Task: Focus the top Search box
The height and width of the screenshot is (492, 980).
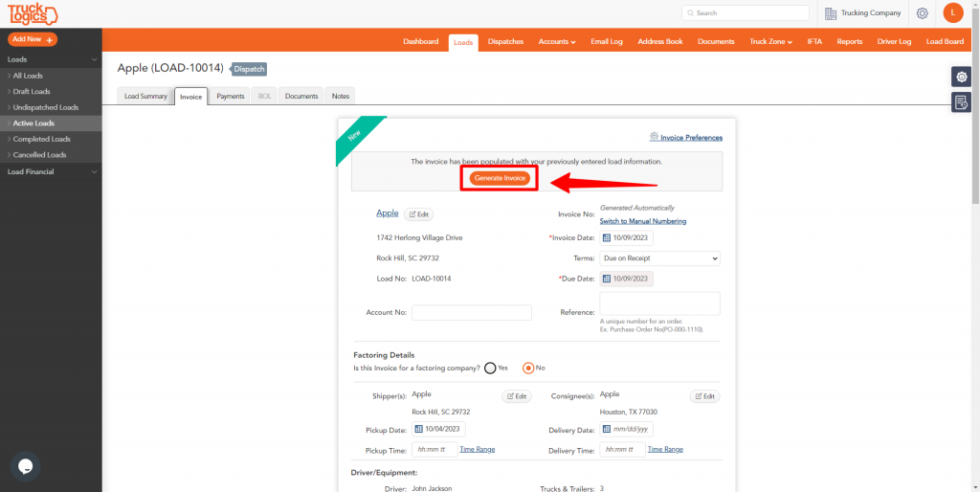Action: point(745,13)
